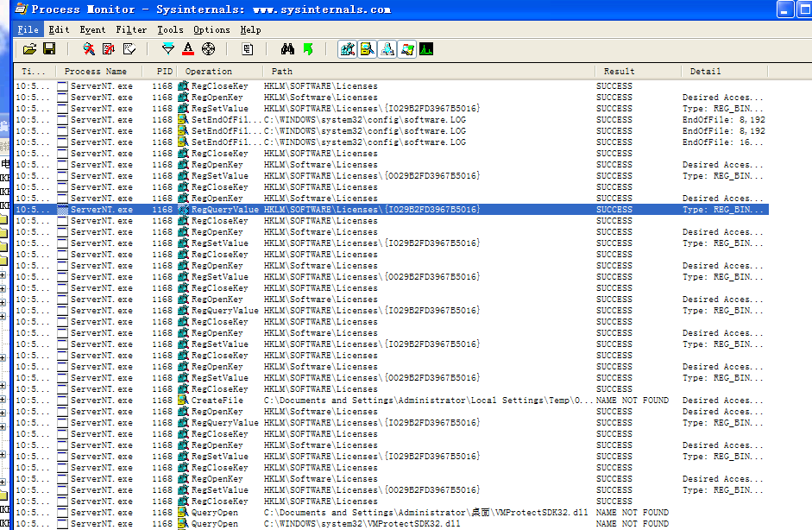Click the registry icon in the highlighted row
The image size is (812, 530).
tap(183, 209)
